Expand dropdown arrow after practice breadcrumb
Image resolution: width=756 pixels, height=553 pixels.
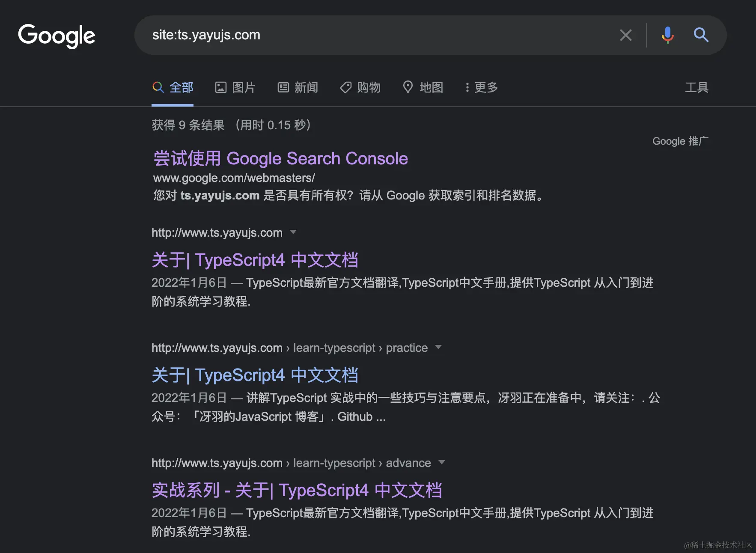[x=438, y=347]
